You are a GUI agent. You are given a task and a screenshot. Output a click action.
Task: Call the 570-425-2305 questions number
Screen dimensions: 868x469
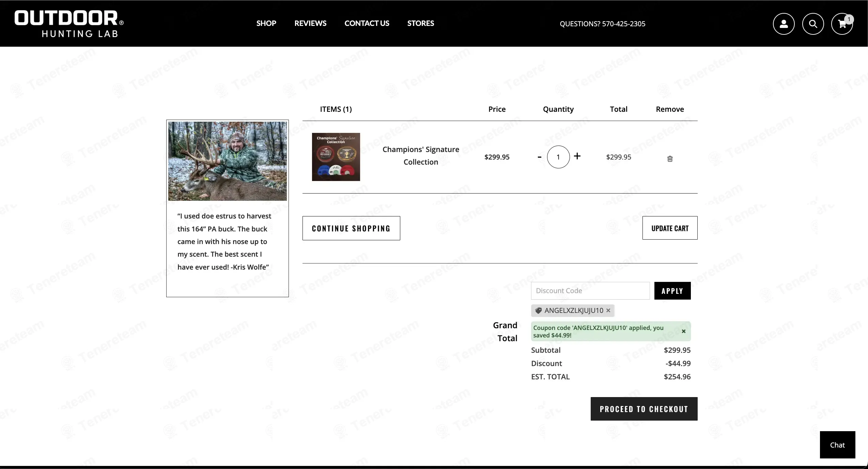(623, 24)
